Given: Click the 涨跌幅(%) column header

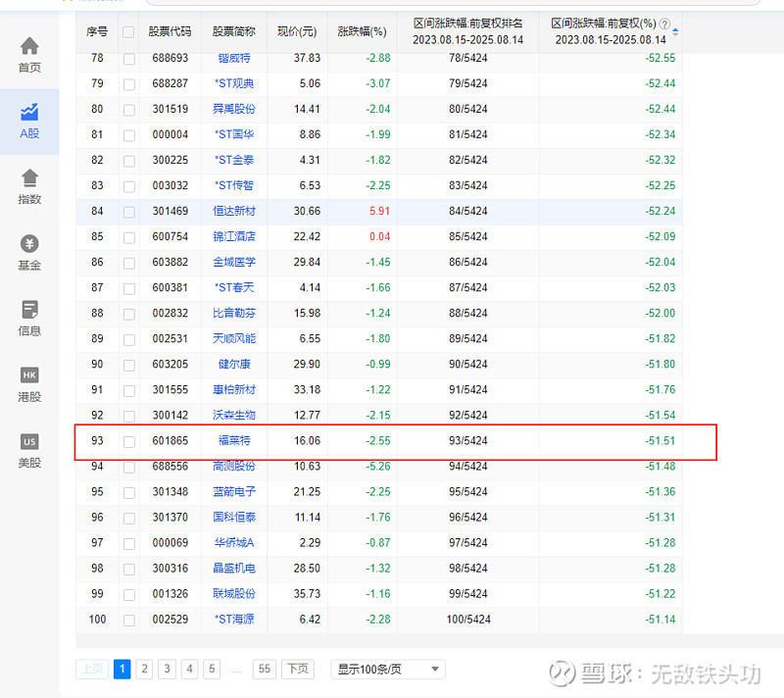Looking at the screenshot, I should 362,31.
